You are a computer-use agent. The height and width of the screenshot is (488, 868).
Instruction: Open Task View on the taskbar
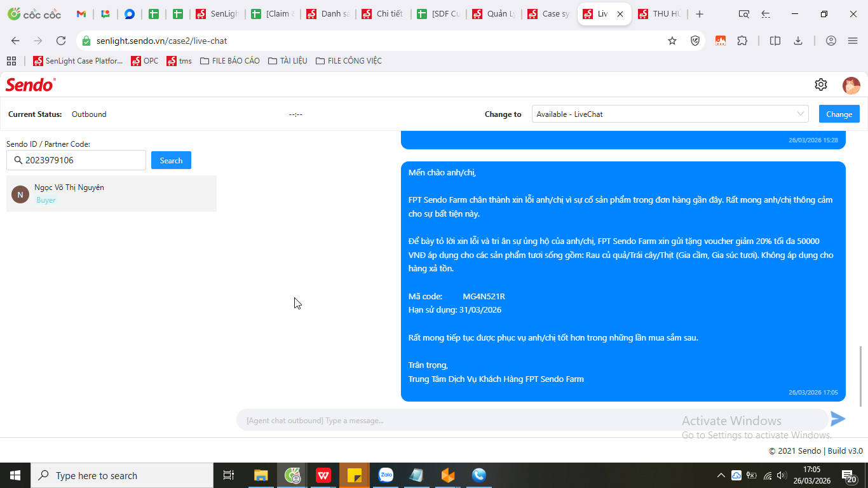click(229, 475)
